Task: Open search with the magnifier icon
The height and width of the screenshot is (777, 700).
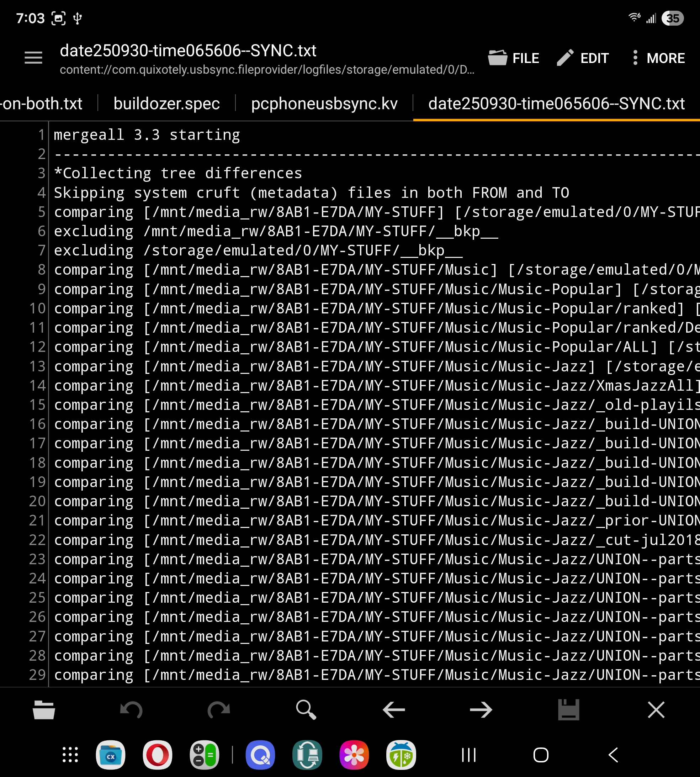Action: 306,710
